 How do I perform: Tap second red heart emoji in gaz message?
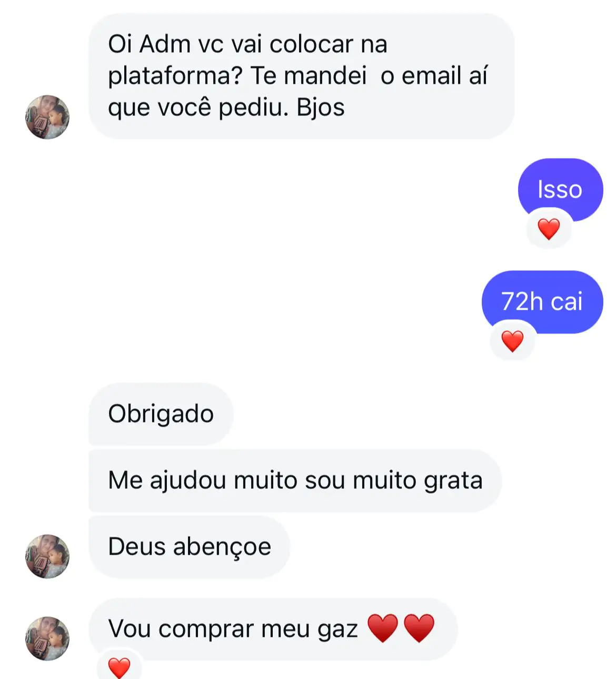tap(419, 628)
